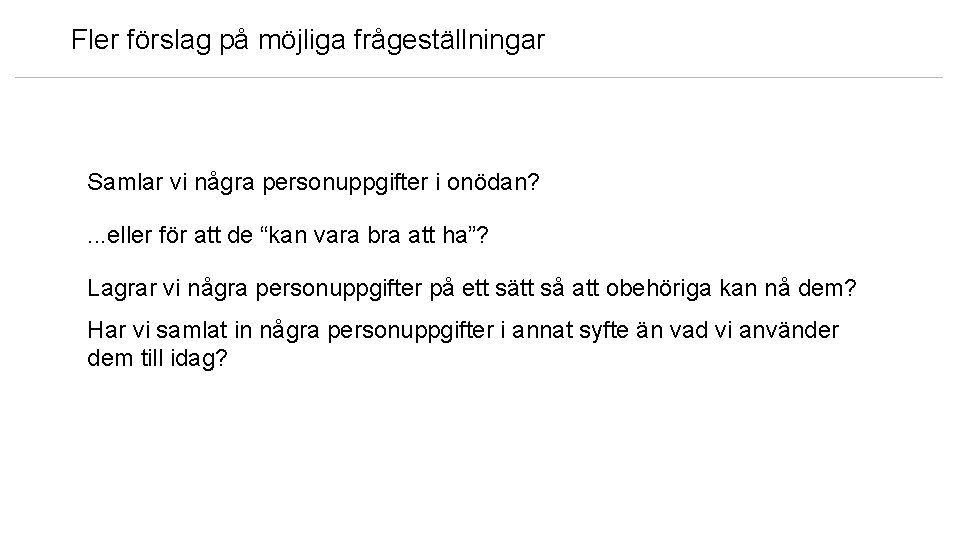
Task: Select the line 'Samlar vi några personuppgifter i onödan?'
Action: click(x=313, y=183)
